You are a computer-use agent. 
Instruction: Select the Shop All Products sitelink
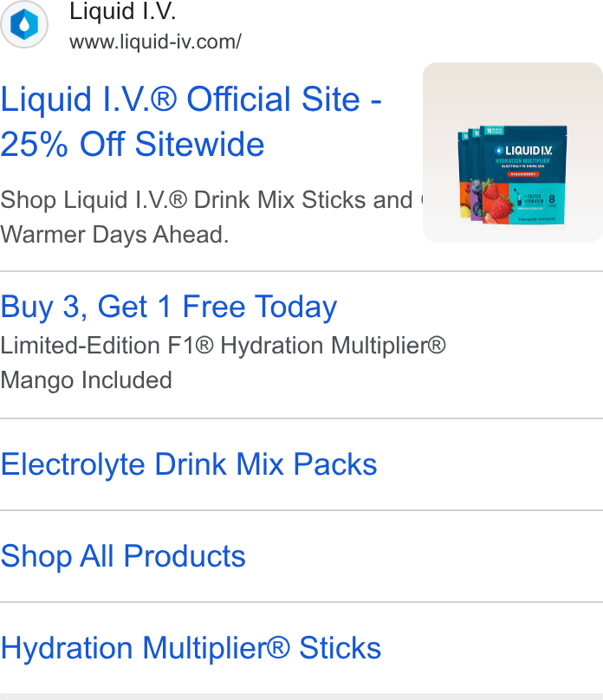[x=123, y=556]
